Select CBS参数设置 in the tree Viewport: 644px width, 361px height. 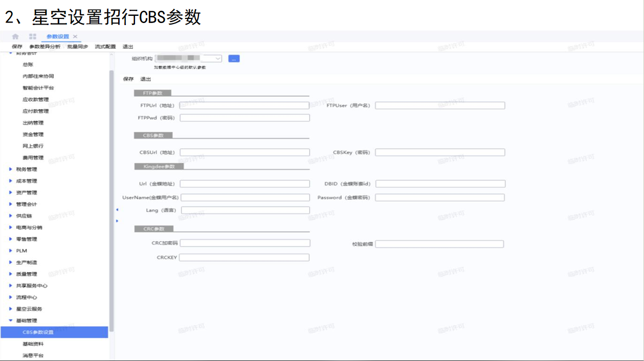54,332
